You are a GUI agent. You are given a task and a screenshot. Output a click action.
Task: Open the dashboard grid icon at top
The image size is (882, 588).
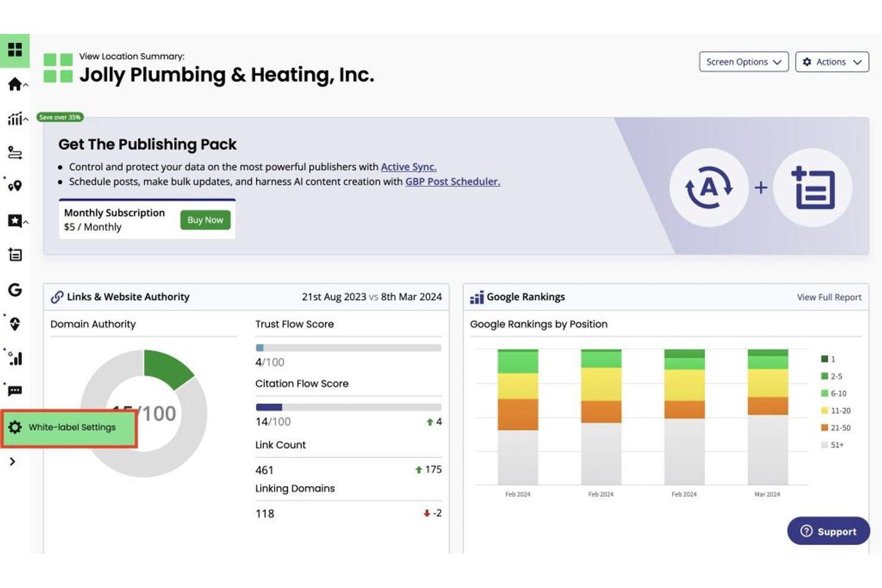[x=15, y=51]
